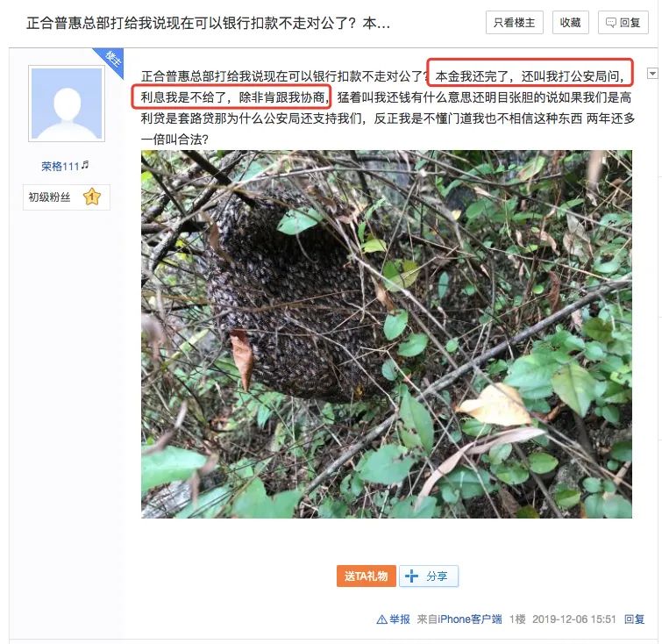Click the music note icon after username

click(x=85, y=164)
